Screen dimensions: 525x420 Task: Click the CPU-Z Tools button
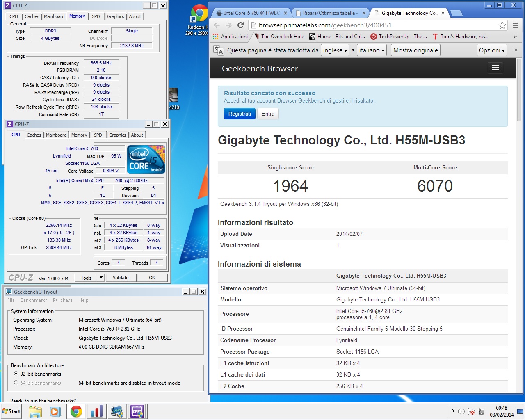[x=86, y=278]
